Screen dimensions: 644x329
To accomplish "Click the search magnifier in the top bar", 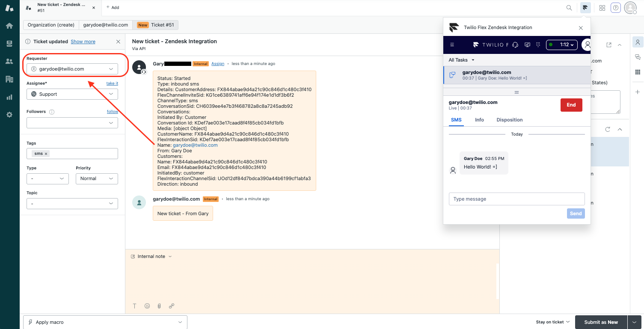I will click(x=569, y=8).
